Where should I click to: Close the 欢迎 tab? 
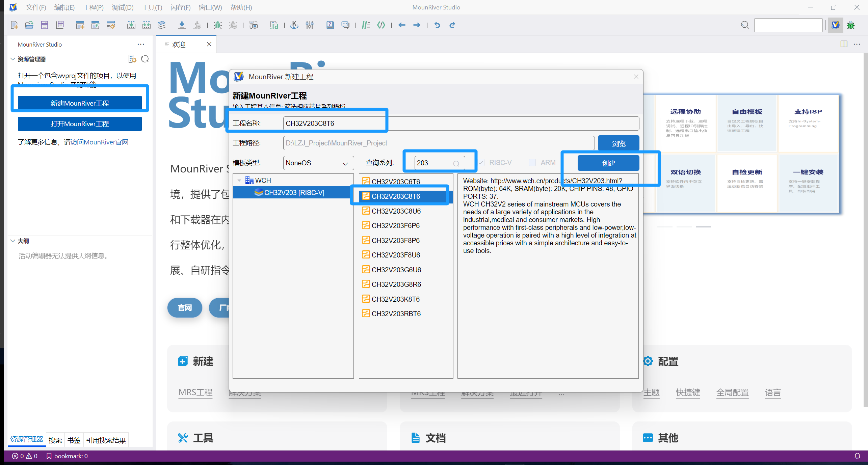(x=209, y=44)
